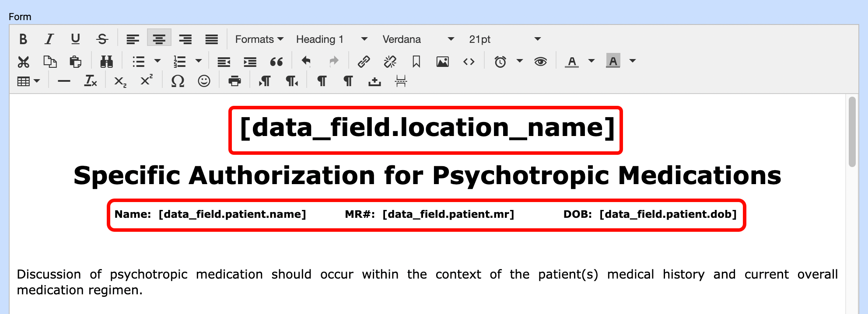Click the cut scissors icon
Viewport: 868px width, 314px height.
coord(23,62)
